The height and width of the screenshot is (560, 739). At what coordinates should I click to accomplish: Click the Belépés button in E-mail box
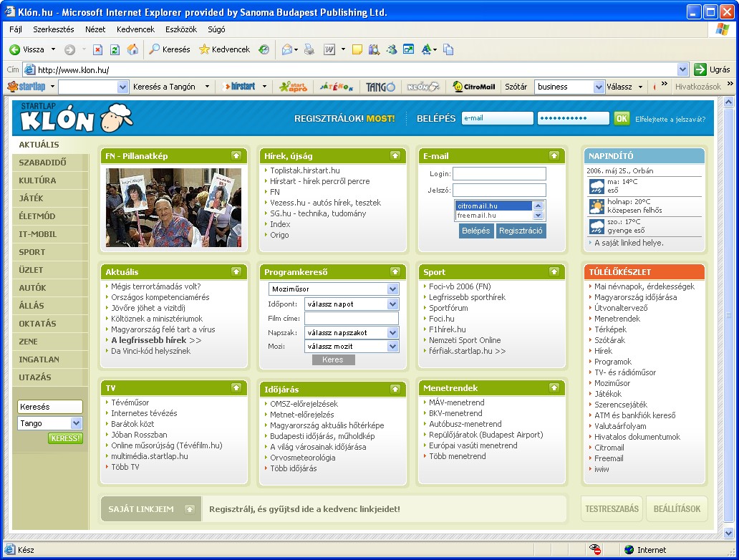(x=476, y=231)
